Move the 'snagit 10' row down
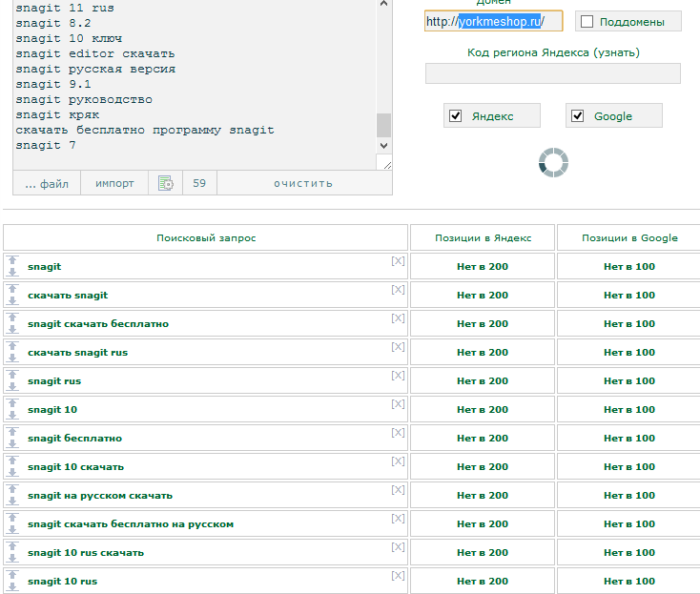The height and width of the screenshot is (594, 700). click(x=12, y=415)
